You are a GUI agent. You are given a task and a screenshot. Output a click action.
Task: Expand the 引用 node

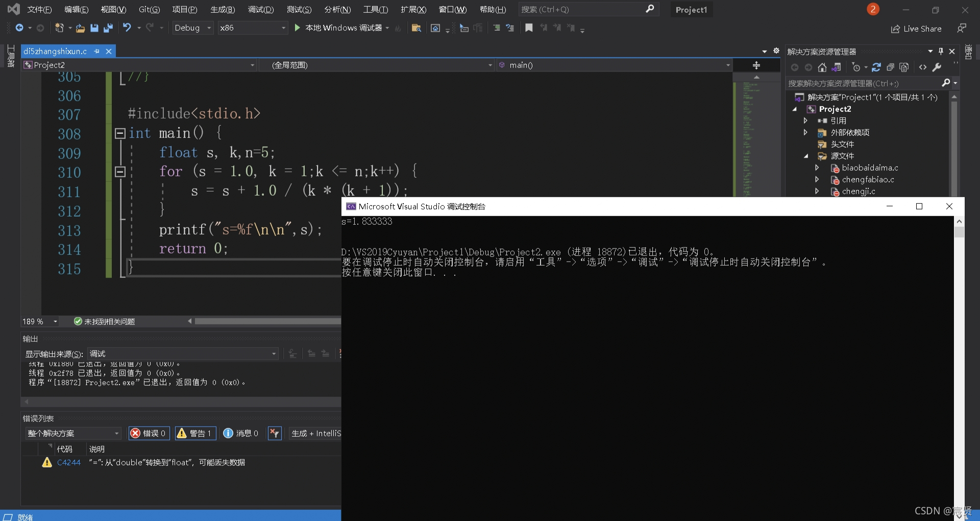pos(805,121)
